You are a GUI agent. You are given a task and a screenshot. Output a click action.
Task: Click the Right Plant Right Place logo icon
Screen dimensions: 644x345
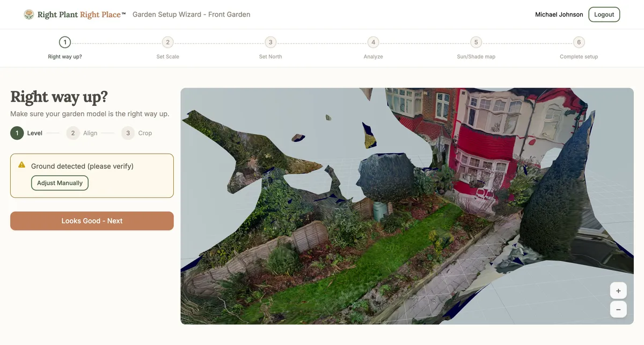(x=29, y=15)
